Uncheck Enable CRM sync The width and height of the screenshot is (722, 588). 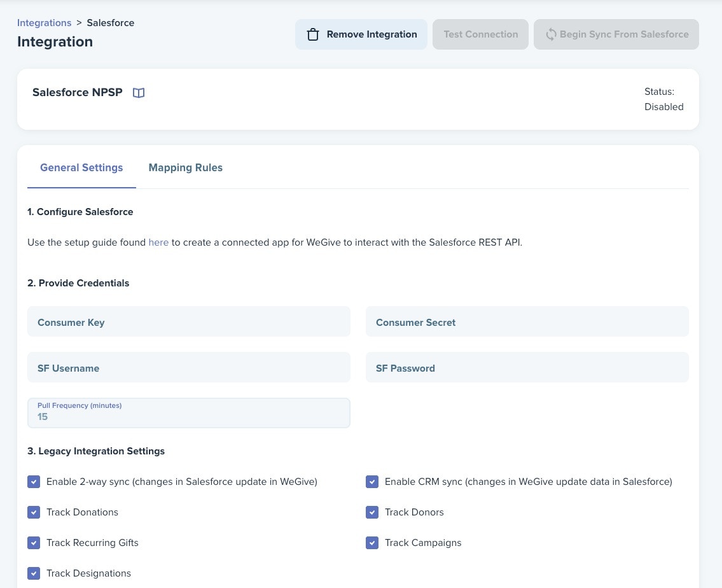coord(372,482)
